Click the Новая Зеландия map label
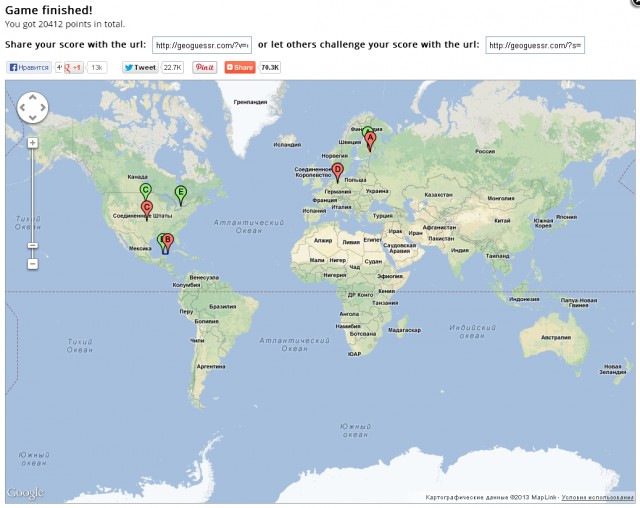 point(612,369)
